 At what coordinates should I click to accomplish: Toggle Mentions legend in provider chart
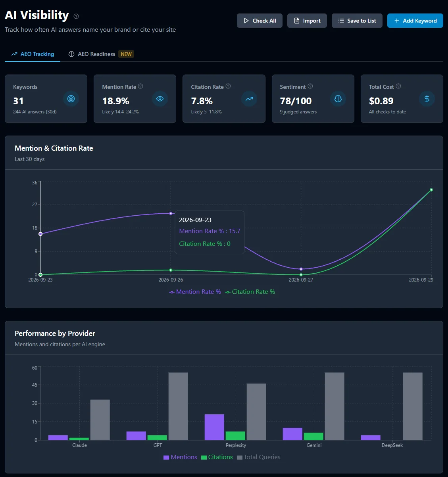click(x=180, y=457)
